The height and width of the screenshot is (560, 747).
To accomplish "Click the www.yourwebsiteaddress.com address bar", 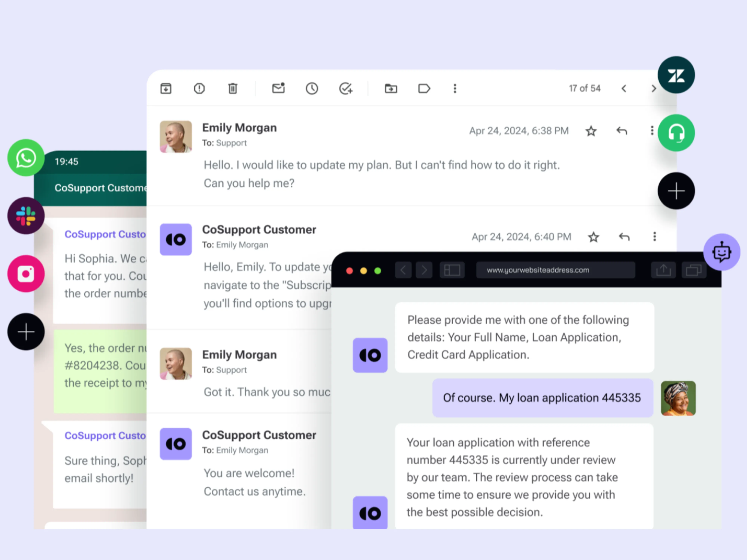I will 555,270.
